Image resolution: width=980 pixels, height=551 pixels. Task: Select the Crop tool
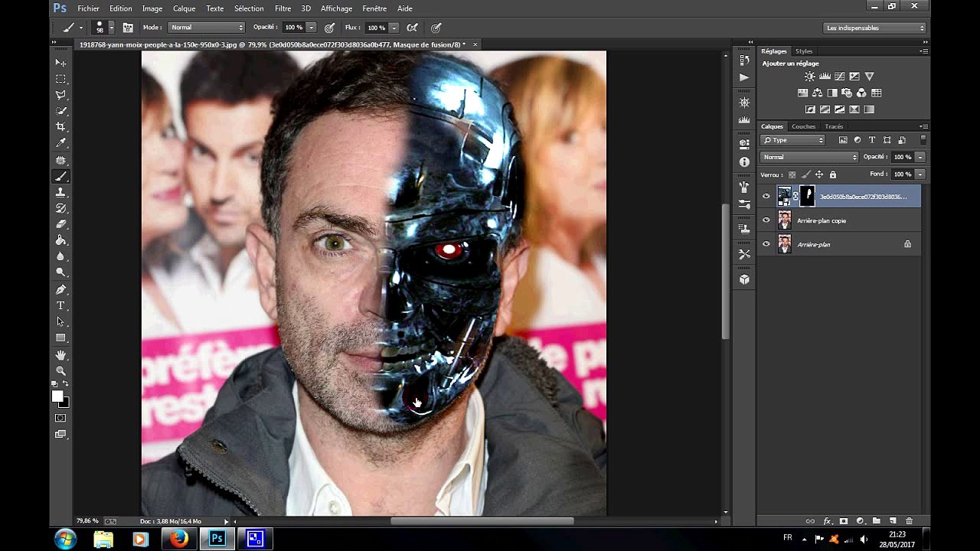tap(60, 127)
